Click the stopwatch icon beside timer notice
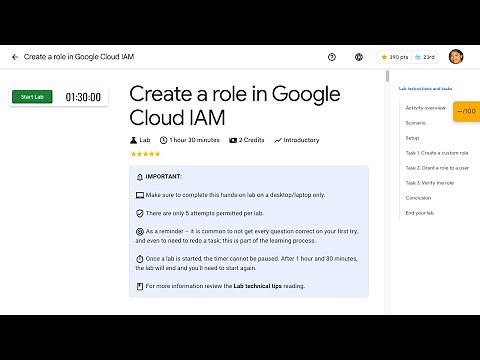Image resolution: width=480 pixels, height=360 pixels. pyautogui.click(x=140, y=259)
